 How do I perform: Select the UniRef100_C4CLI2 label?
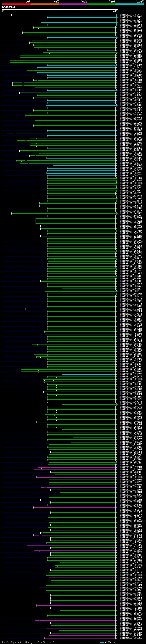[x=131, y=570]
